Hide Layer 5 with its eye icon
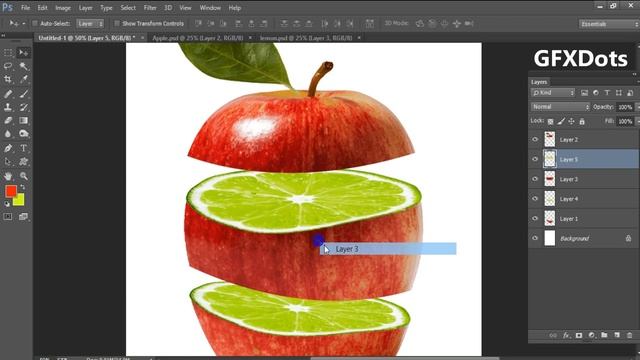640x360 pixels. (535, 159)
